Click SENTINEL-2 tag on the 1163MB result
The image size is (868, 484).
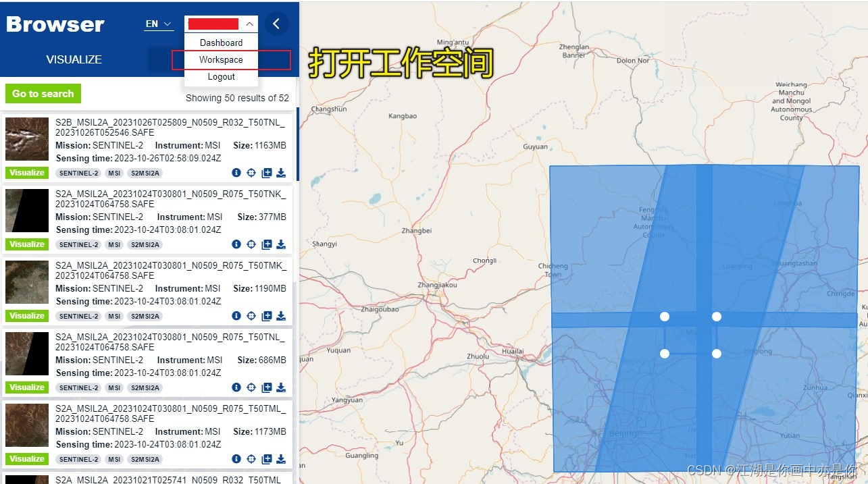pos(78,173)
